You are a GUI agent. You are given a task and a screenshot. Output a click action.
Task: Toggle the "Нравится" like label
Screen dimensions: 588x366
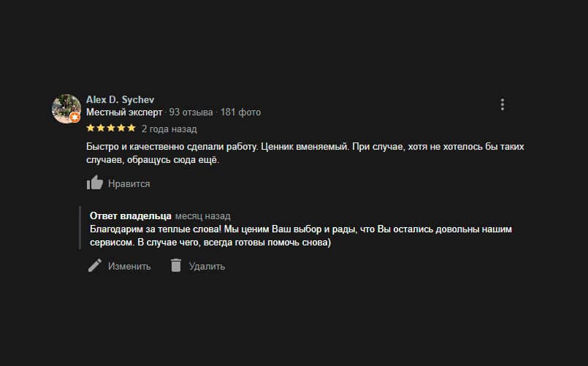(x=129, y=184)
